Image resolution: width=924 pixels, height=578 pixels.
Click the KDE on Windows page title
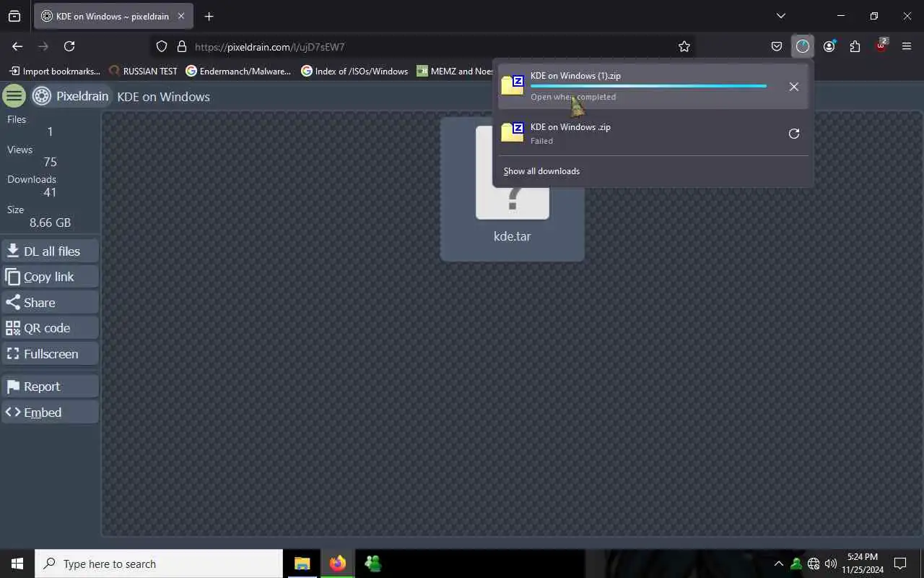163,96
